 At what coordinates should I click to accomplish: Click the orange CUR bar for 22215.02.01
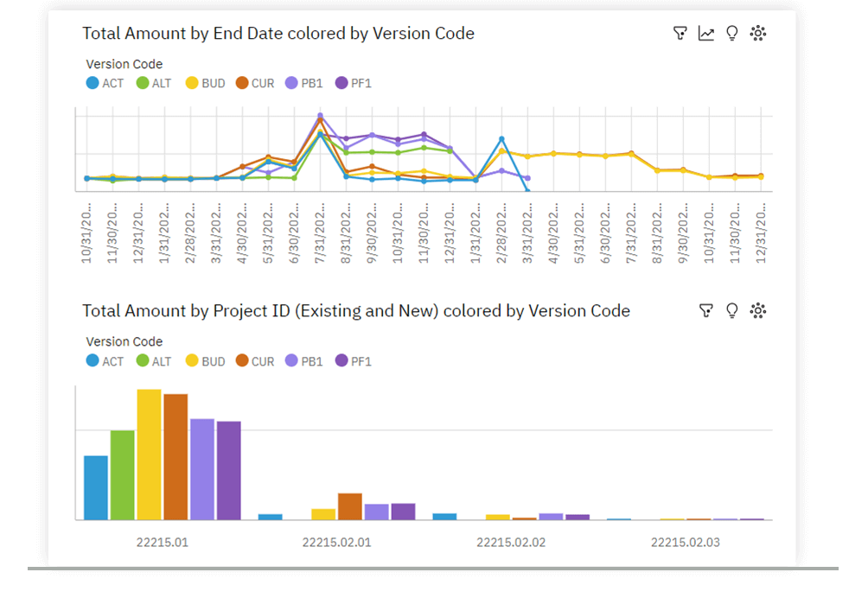click(349, 506)
